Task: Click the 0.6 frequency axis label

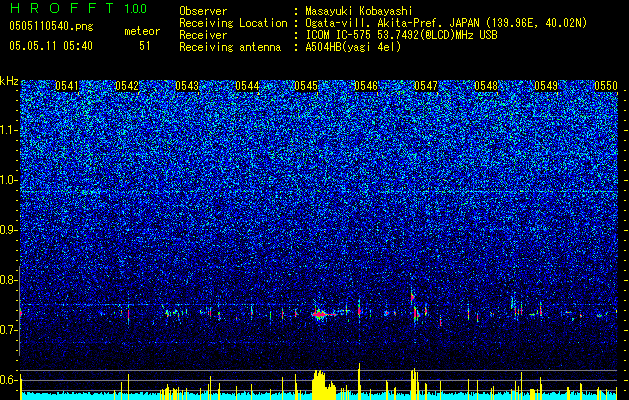Action: pos(8,380)
